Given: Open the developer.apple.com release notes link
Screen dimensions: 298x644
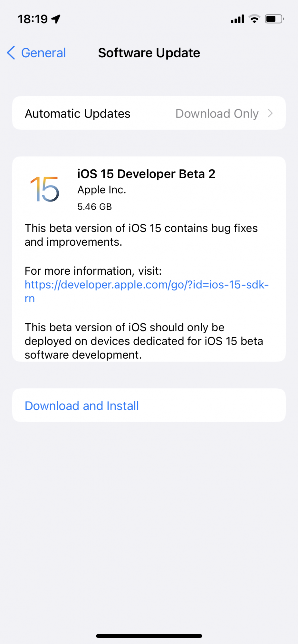Looking at the screenshot, I should tap(147, 291).
